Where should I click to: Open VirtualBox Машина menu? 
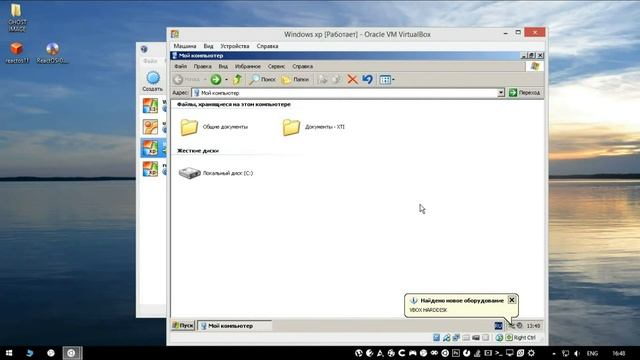click(184, 46)
